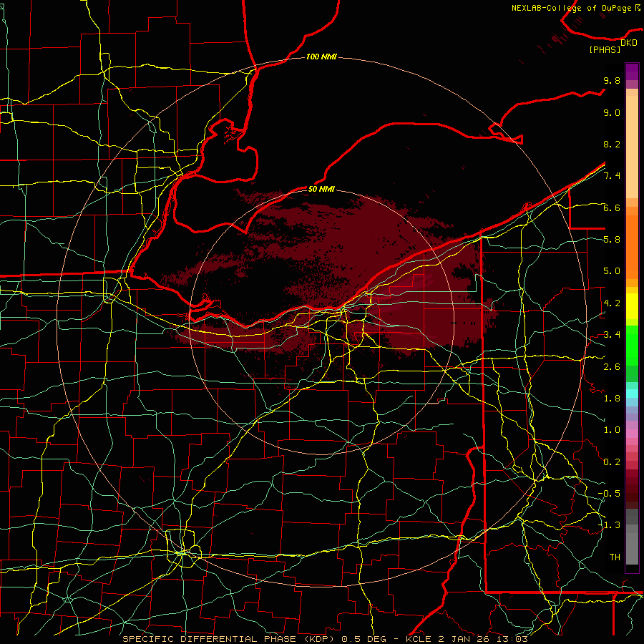Click the 5.8 scale value
The width and height of the screenshot is (644, 644).
[612, 240]
